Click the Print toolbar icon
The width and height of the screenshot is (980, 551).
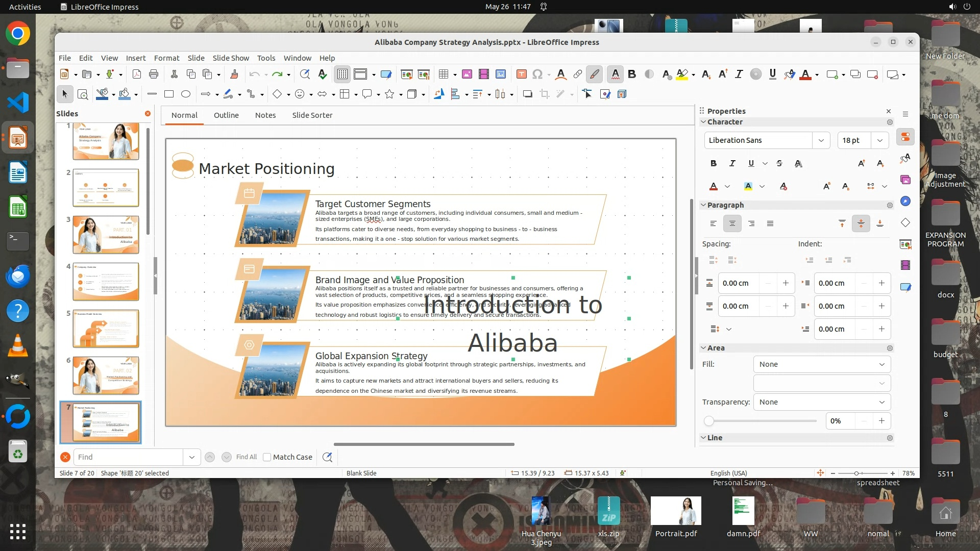coord(153,74)
